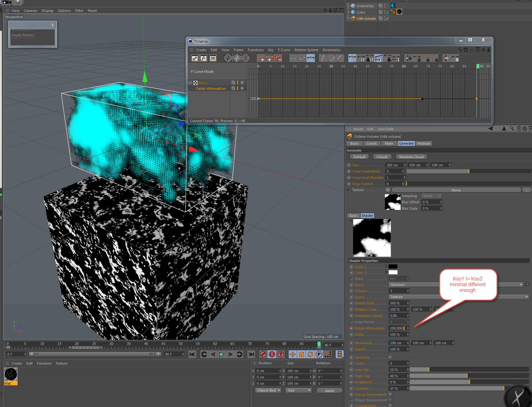Viewport: 532px width, 407px height.
Task: Toggle autokeying red circle icon
Action: pos(272,354)
